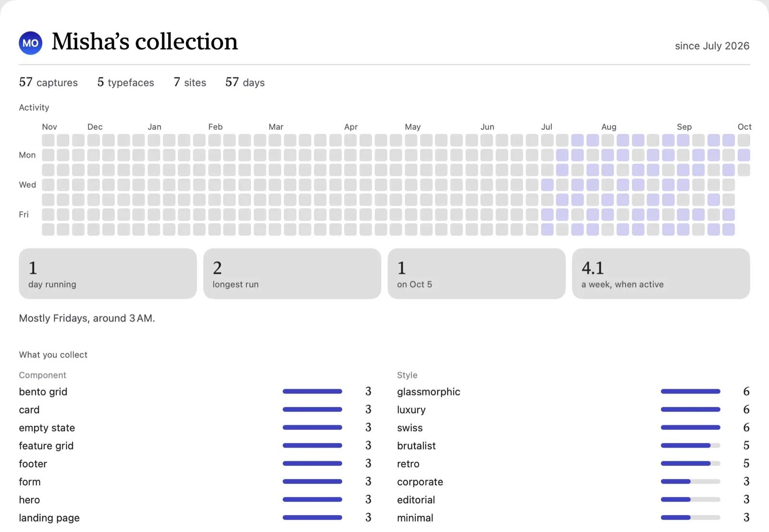Click the '5 typefaces' stat
769x532 pixels.
(125, 82)
